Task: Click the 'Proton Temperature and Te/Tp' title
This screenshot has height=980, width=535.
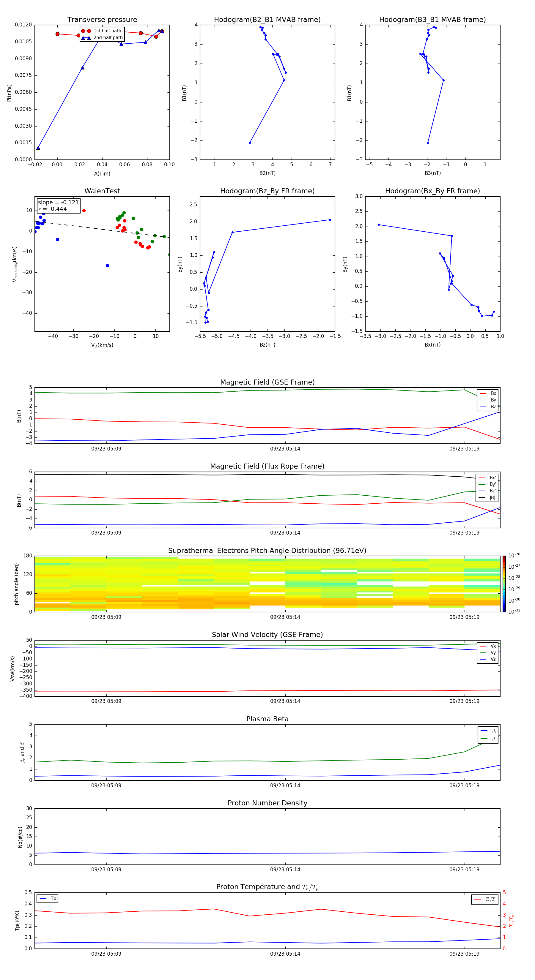Action: point(267,887)
